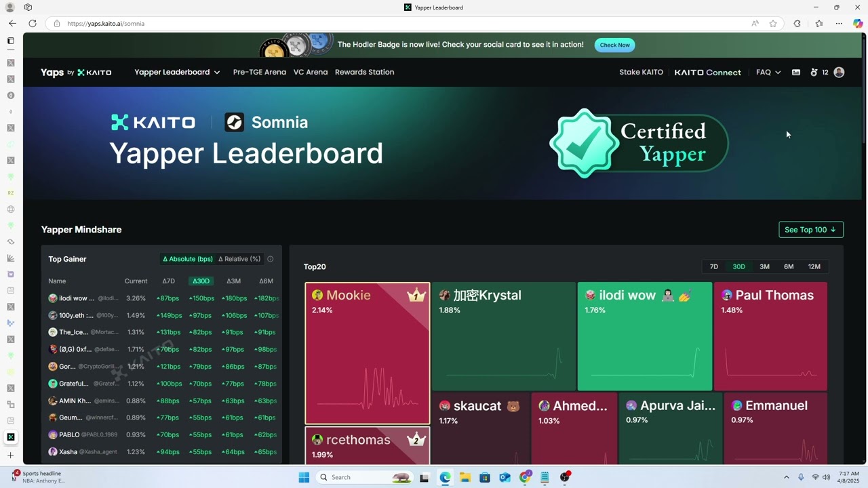Select the active Kaito tab icon in sidebar
Viewport: 868px width, 488px height.
[11, 437]
